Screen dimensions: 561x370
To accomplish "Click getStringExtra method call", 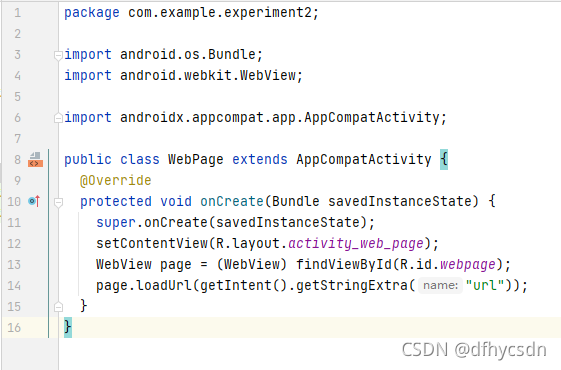I will [x=352, y=286].
